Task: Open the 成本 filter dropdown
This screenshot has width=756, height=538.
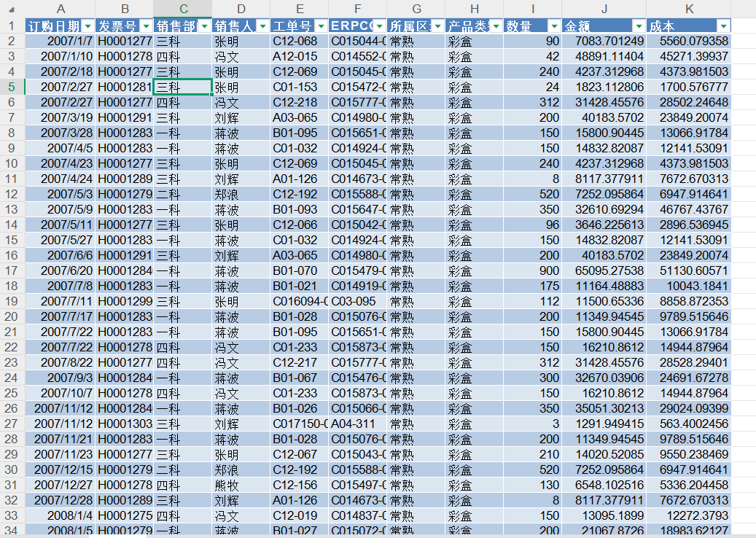Action: (x=724, y=26)
